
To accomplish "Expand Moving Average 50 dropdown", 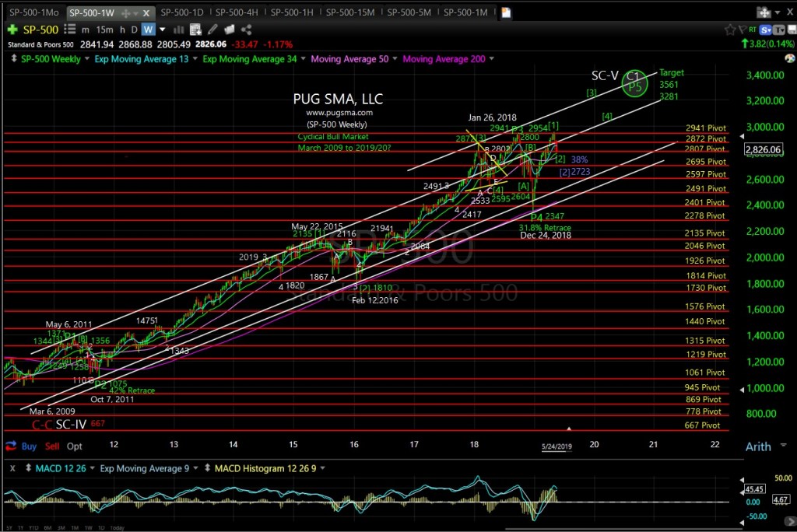I will pyautogui.click(x=395, y=59).
